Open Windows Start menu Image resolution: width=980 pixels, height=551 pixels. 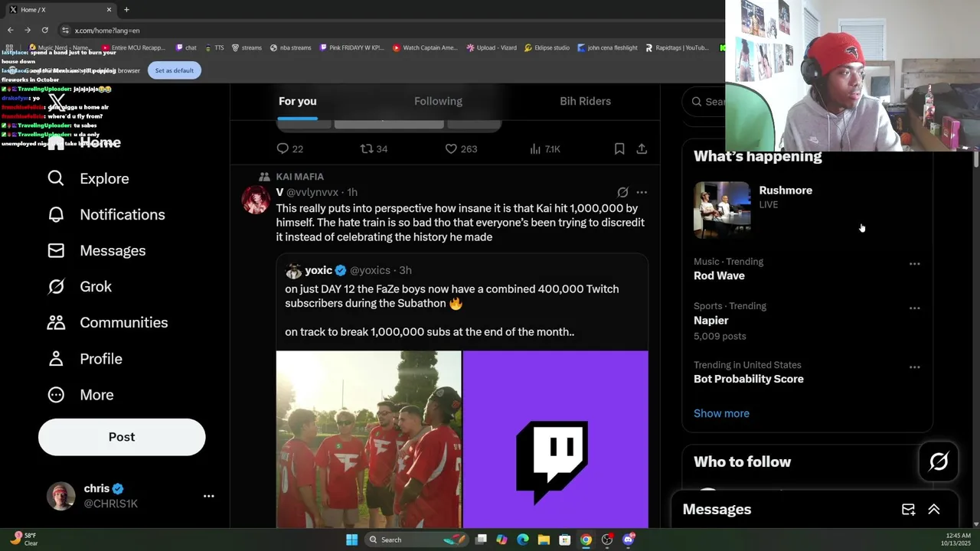[351, 540]
